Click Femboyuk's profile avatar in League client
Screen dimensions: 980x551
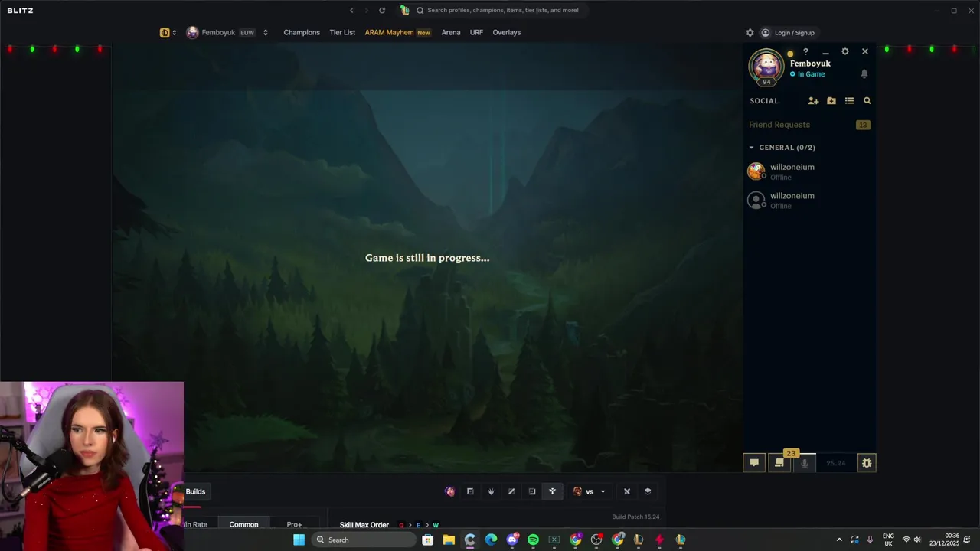click(x=766, y=67)
